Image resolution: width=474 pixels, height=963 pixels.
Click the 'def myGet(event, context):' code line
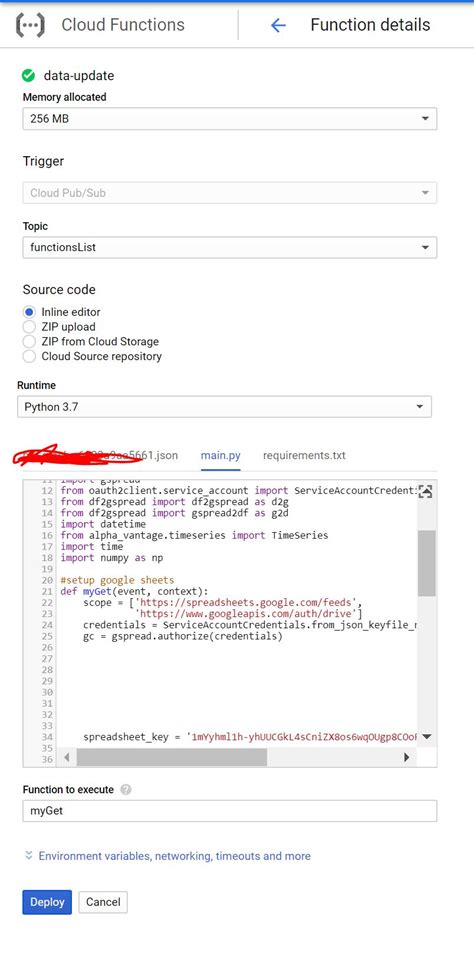pos(134,591)
